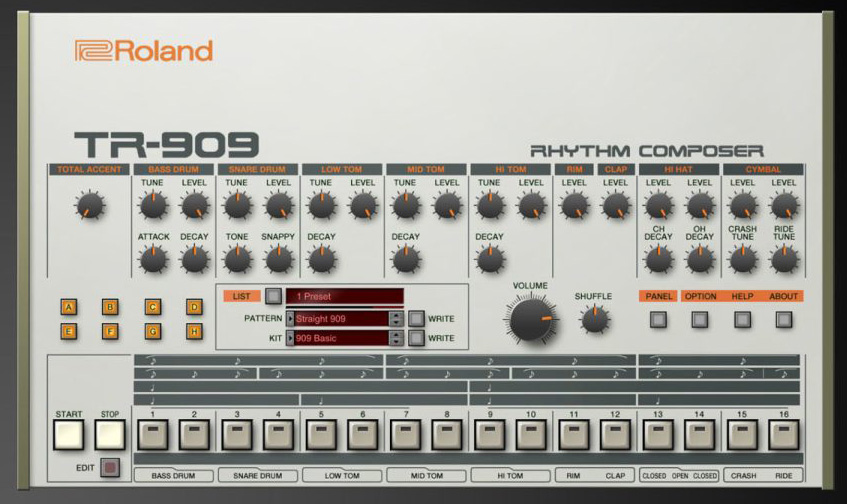Toggle step button 7
Viewport: 847px width, 504px height.
(406, 435)
